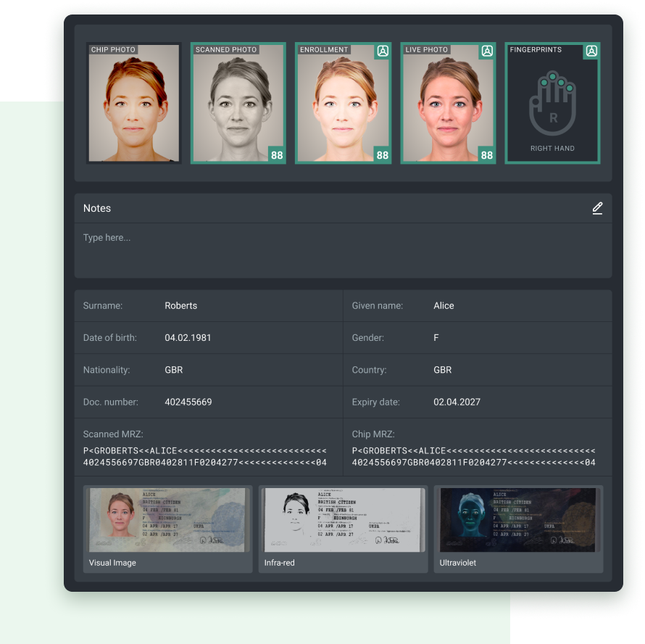The image size is (645, 644).
Task: Type in the Notes 'Type here...' field
Action: click(343, 250)
